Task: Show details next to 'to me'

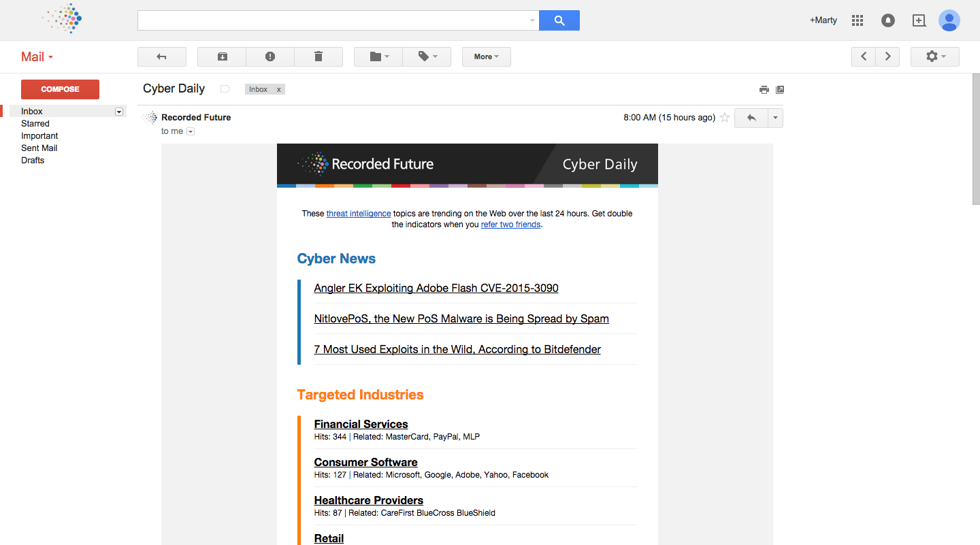Action: pos(191,131)
